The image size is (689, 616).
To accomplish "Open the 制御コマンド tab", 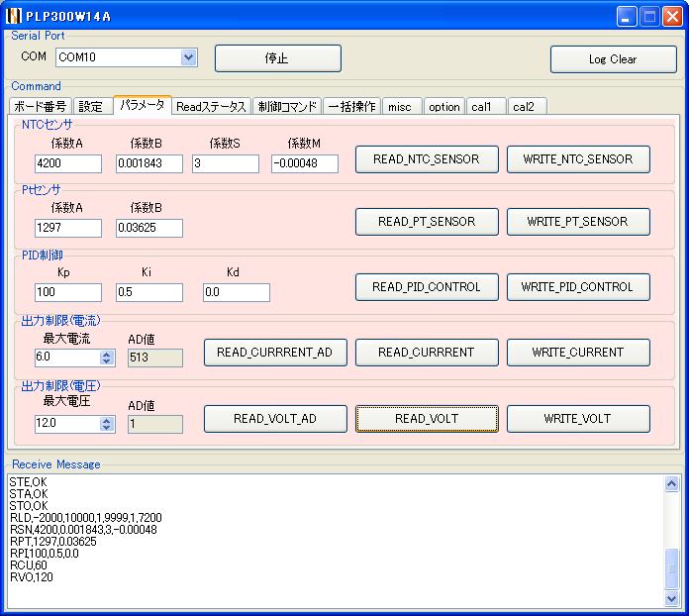I will tap(287, 106).
